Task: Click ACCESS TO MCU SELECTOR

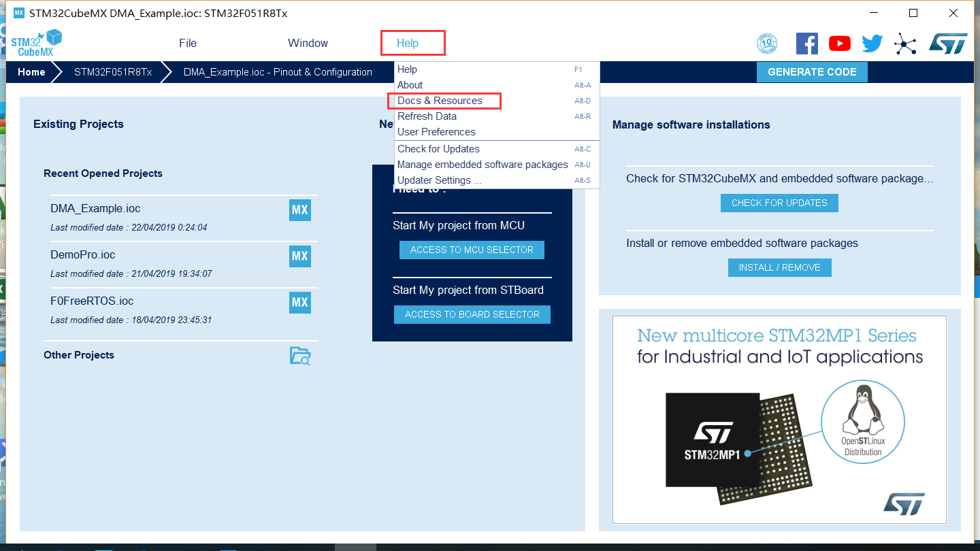Action: 472,250
